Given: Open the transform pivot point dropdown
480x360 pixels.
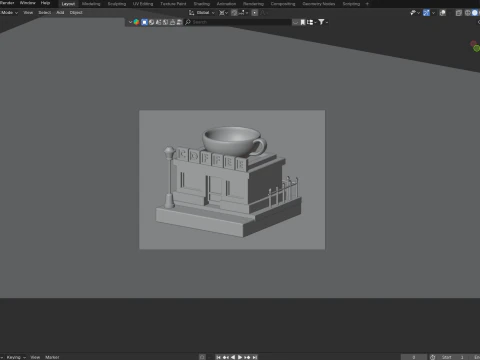Looking at the screenshot, I should 223,13.
